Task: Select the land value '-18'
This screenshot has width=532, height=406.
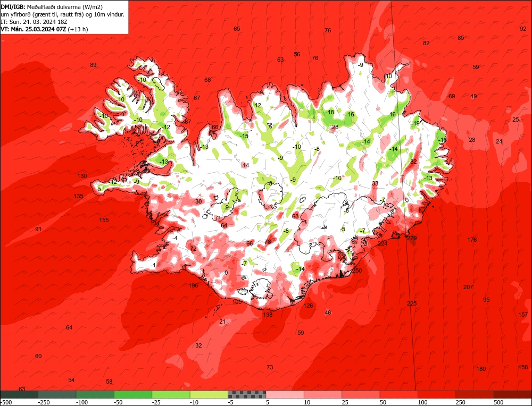Action: click(329, 112)
